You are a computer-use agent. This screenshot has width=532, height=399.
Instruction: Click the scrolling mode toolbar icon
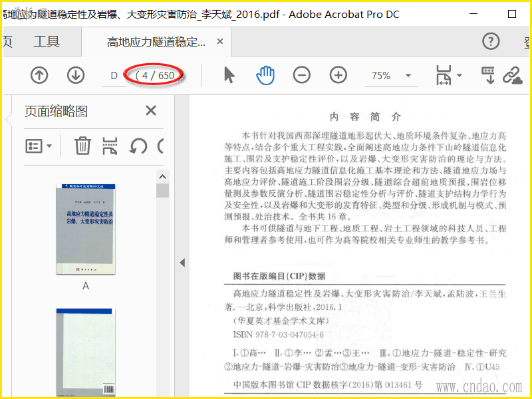(488, 75)
